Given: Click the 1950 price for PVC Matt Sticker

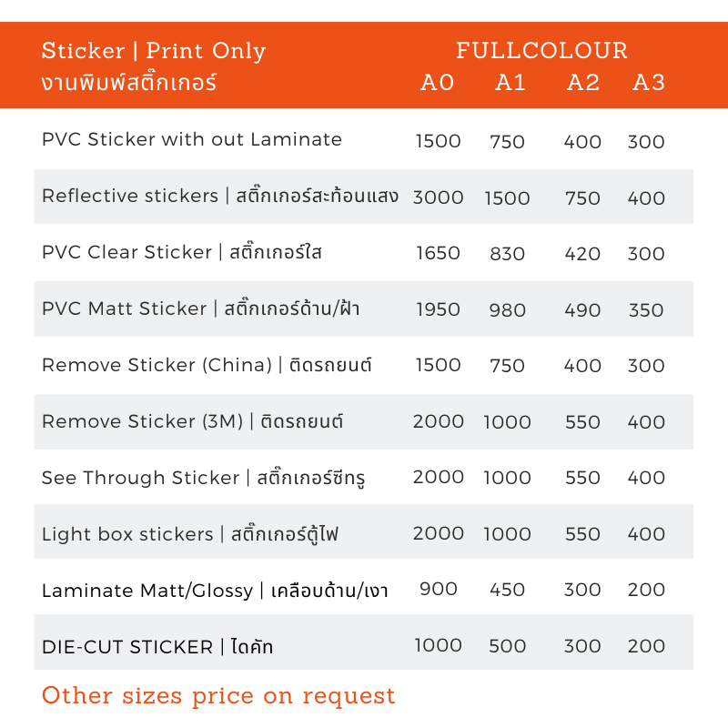Looking at the screenshot, I should 438,309.
